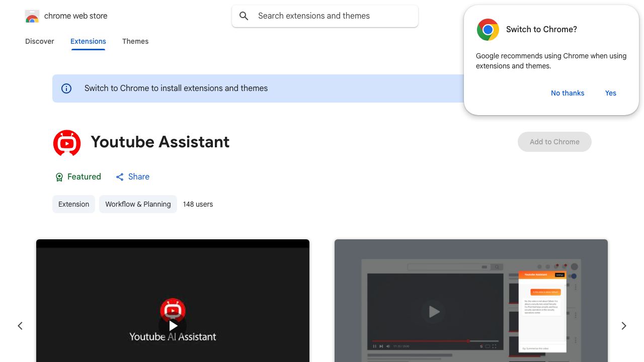The height and width of the screenshot is (362, 644).
Task: Click the Youtube Assistant red robot logo
Action: click(67, 143)
